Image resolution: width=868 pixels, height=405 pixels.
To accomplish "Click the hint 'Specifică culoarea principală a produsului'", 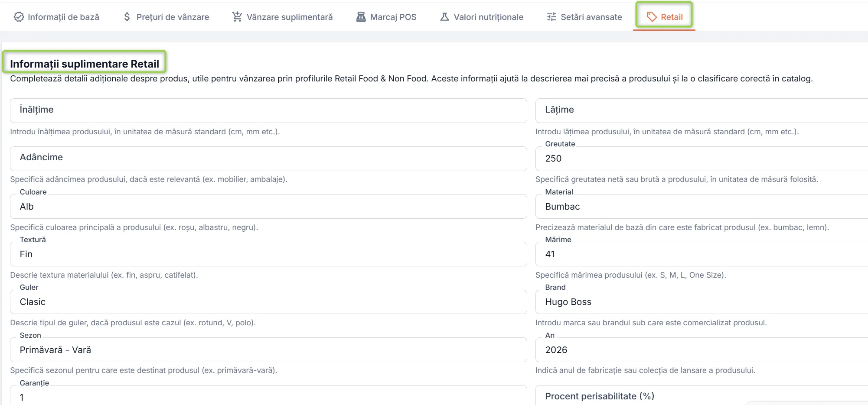I will point(134,227).
